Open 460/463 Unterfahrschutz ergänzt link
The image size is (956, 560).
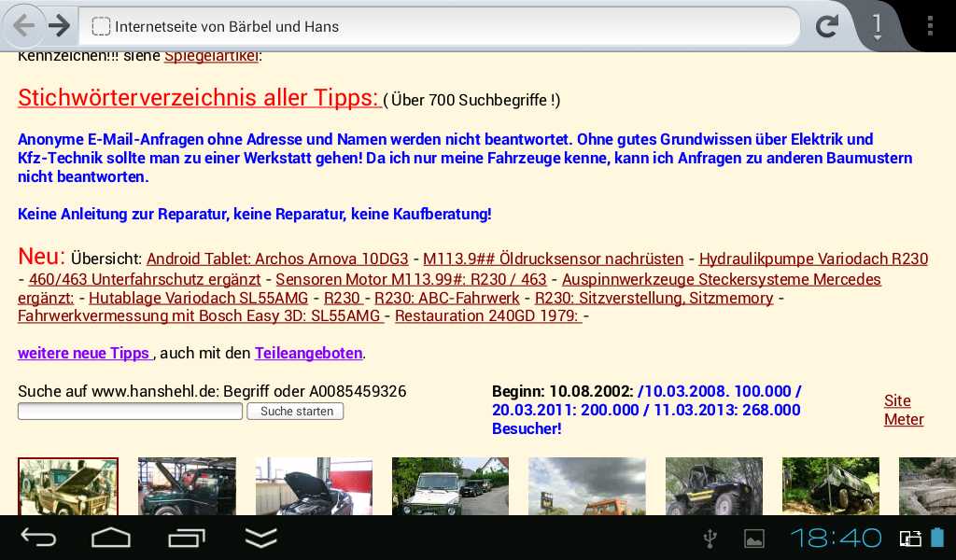(x=145, y=279)
